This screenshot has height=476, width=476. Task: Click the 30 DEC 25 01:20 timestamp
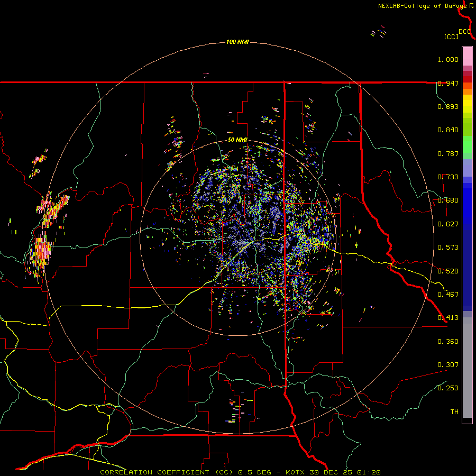click(x=345, y=472)
